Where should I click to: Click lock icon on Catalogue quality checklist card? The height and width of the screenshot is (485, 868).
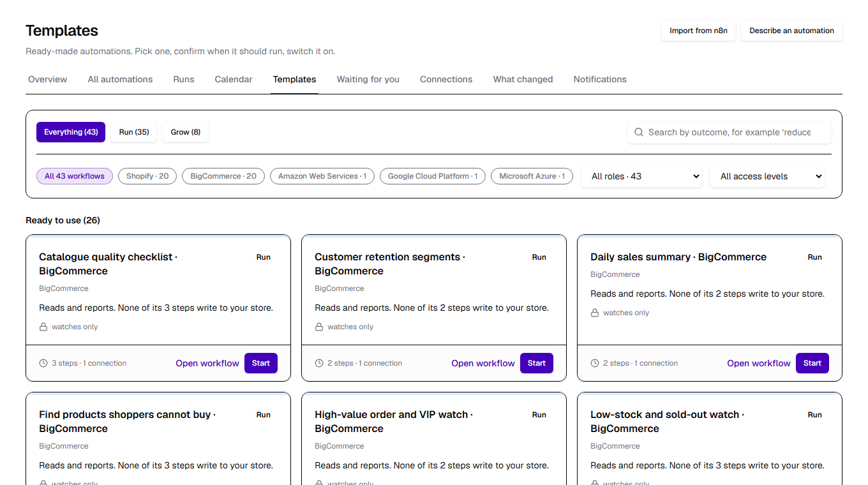43,327
